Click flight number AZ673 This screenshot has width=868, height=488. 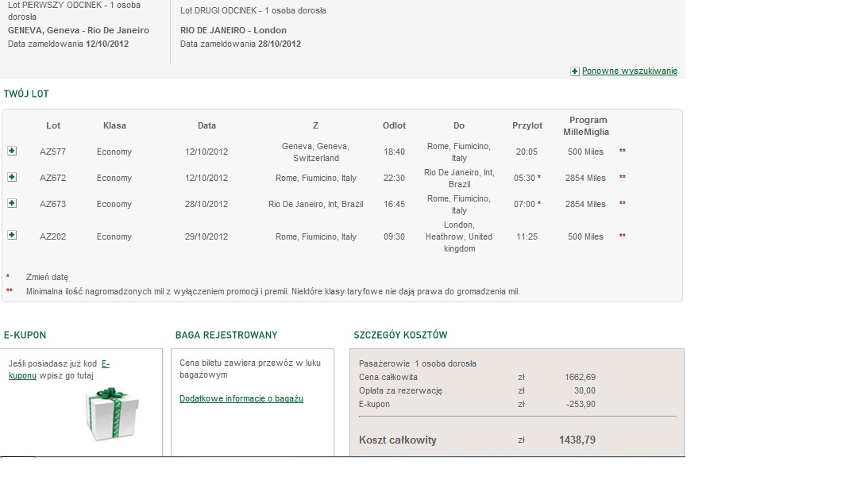pyautogui.click(x=52, y=204)
